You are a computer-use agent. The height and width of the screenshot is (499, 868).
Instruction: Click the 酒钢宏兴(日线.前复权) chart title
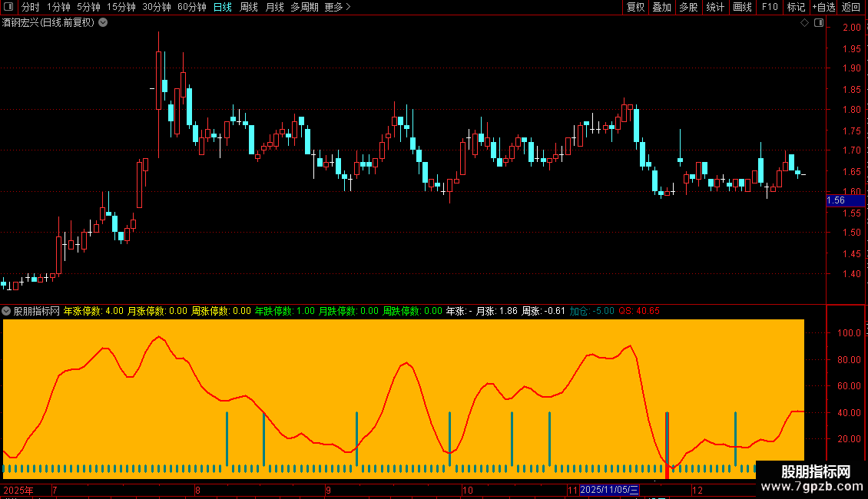[x=48, y=23]
